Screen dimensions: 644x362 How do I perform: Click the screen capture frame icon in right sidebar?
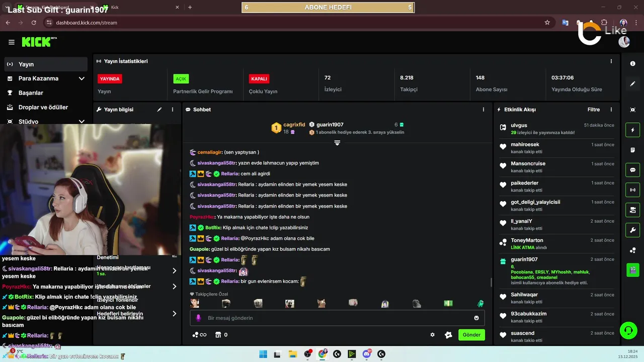tap(633, 110)
